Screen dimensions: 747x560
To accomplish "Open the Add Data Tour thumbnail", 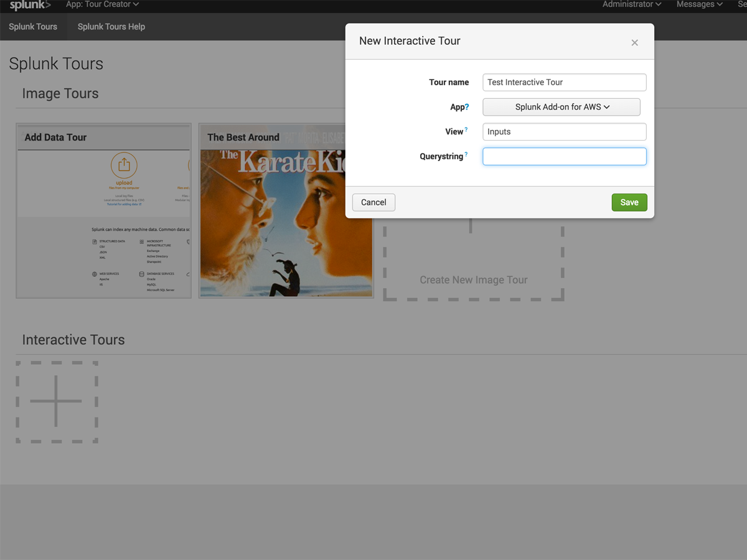I will pos(103,211).
